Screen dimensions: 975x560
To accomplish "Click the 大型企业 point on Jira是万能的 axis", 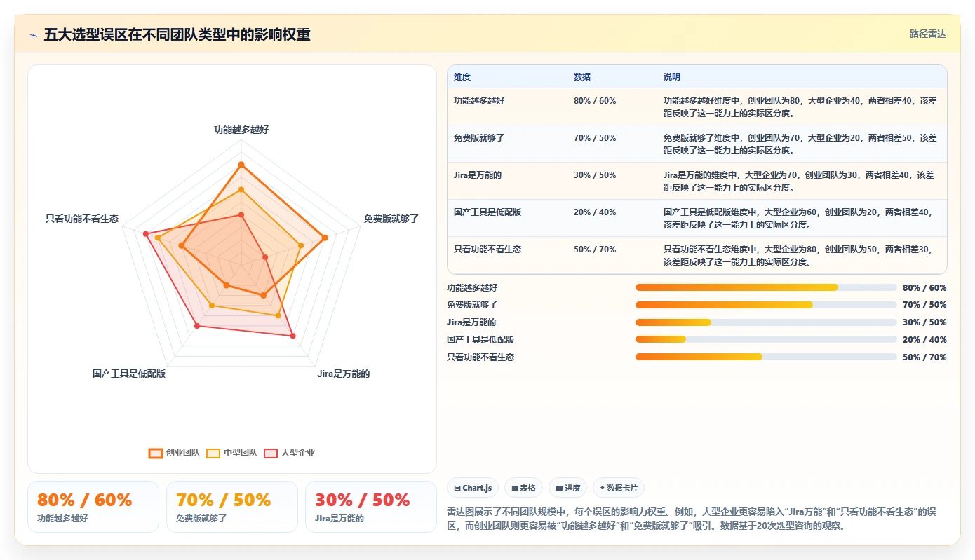I will pyautogui.click(x=292, y=336).
